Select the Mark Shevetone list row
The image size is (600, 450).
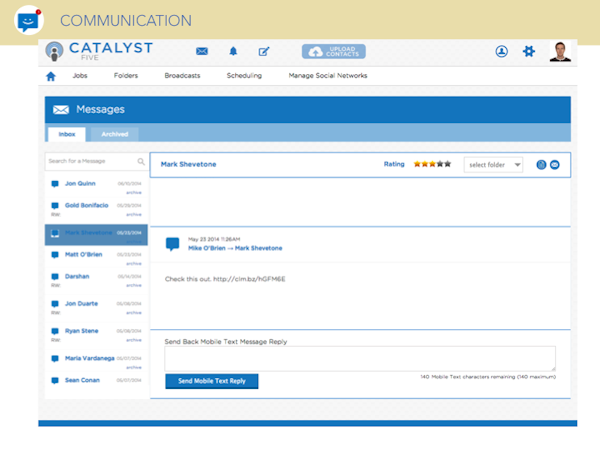point(96,235)
